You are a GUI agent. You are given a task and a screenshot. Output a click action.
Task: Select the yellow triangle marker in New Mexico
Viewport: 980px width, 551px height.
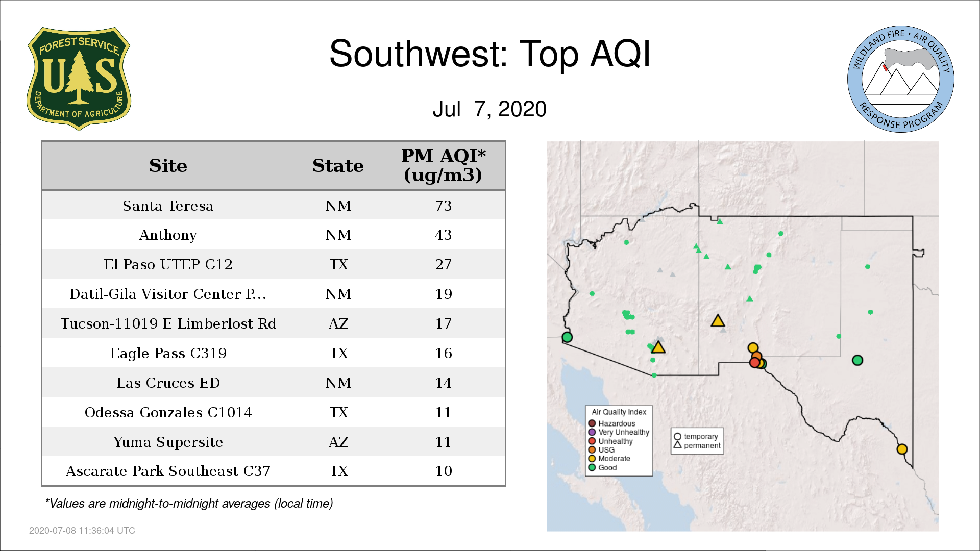(718, 321)
